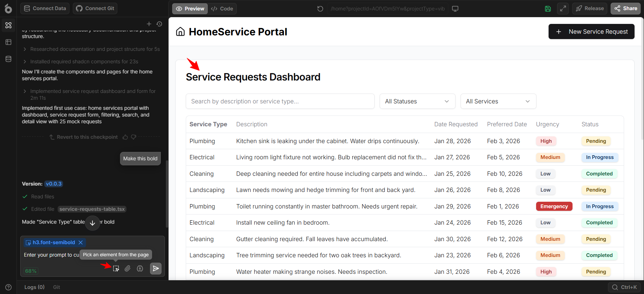Screen dimensions: 644x294
Task: Click the Emergency urgency badge
Action: tap(554, 206)
